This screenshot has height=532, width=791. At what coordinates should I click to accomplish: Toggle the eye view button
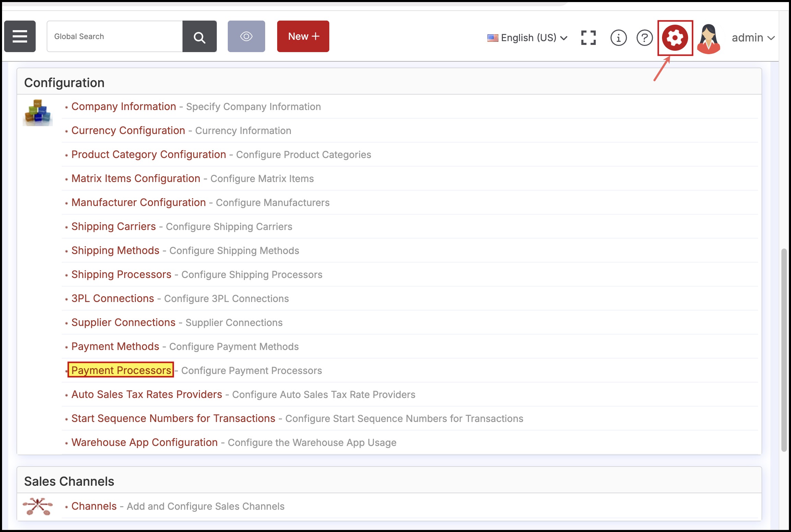coord(246,36)
